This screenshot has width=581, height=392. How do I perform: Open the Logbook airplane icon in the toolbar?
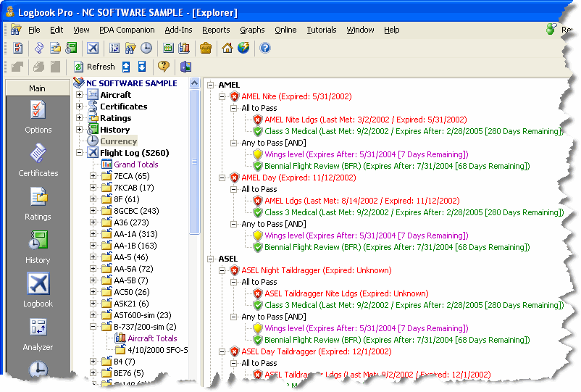(x=93, y=48)
